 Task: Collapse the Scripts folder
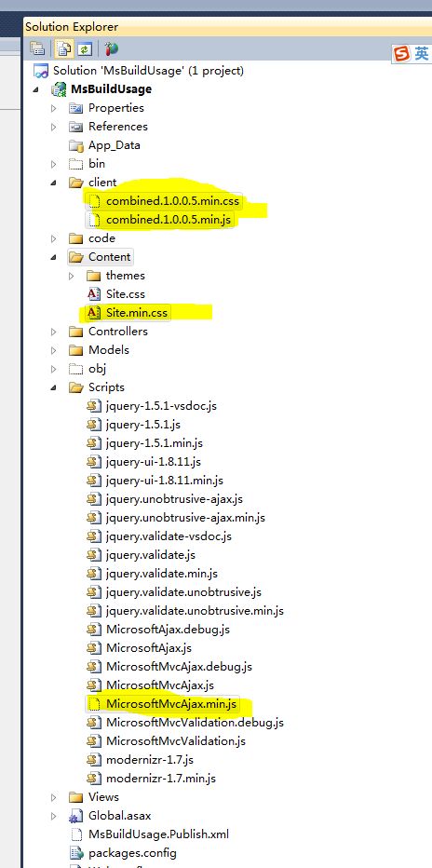point(53,388)
